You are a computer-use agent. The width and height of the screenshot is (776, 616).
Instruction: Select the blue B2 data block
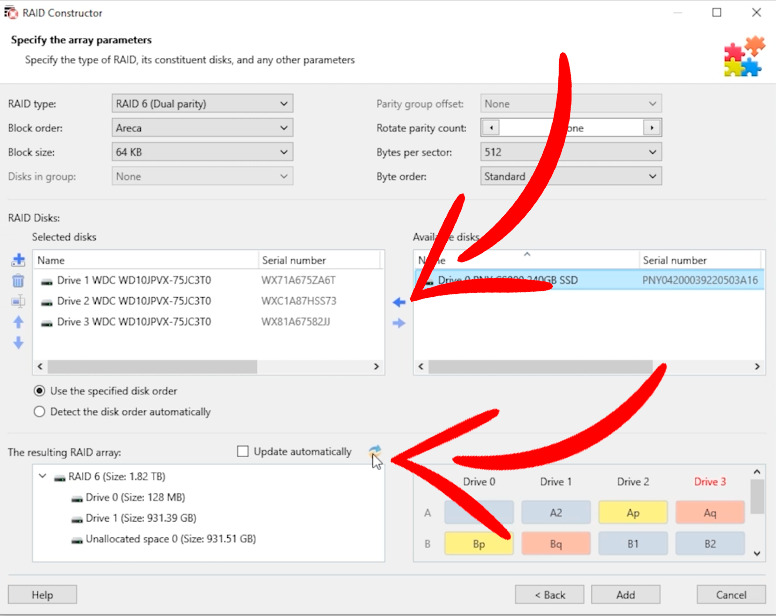pos(710,544)
